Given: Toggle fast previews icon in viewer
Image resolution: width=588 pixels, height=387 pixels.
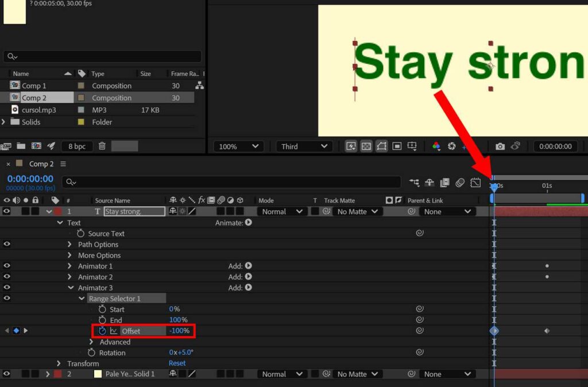Looking at the screenshot, I should click(351, 146).
